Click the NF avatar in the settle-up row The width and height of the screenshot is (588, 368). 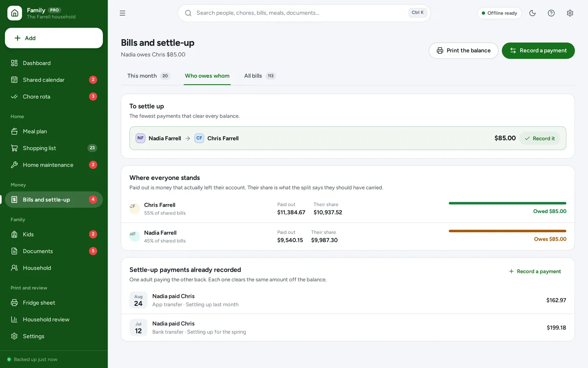[x=140, y=138]
